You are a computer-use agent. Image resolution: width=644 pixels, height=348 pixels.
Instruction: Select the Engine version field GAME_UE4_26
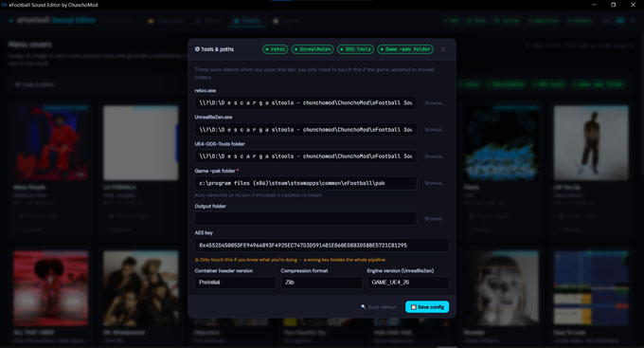pos(408,283)
